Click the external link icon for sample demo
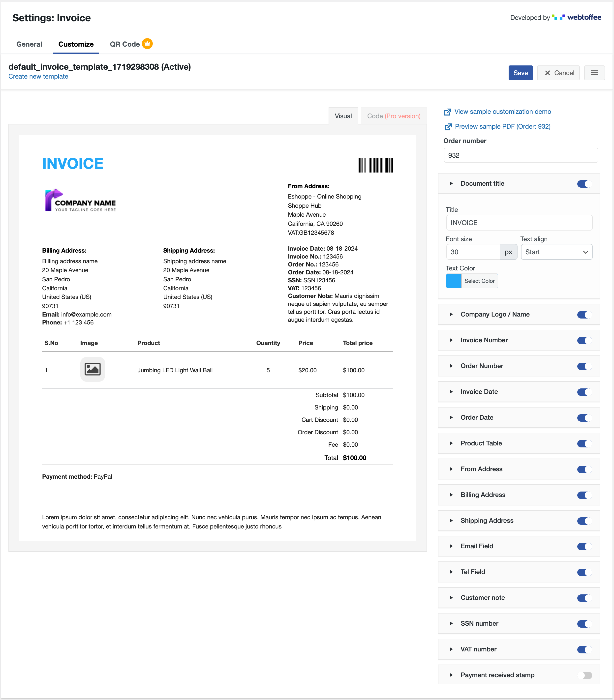The width and height of the screenshot is (614, 700). click(448, 112)
